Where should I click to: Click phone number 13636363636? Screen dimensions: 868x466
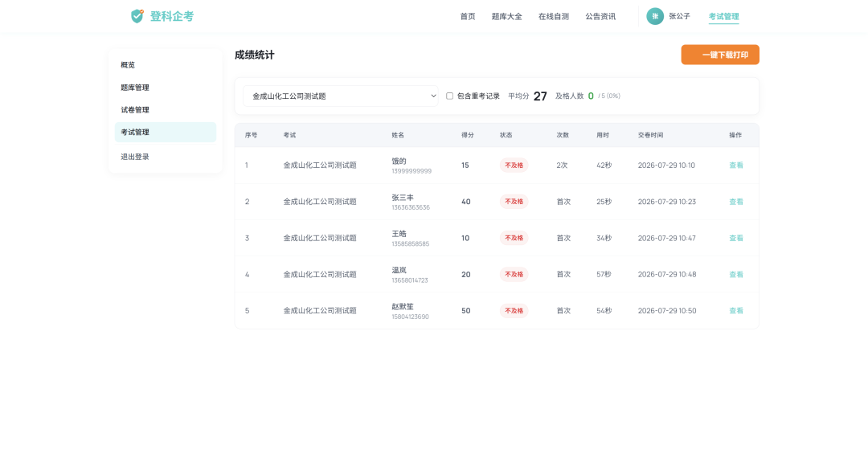(x=411, y=207)
